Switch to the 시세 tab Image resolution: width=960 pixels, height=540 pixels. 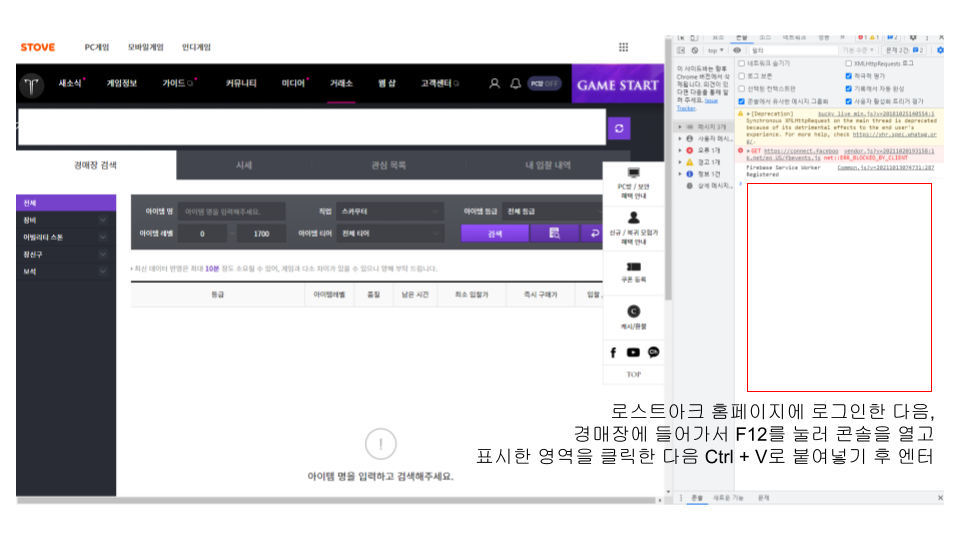pyautogui.click(x=244, y=165)
